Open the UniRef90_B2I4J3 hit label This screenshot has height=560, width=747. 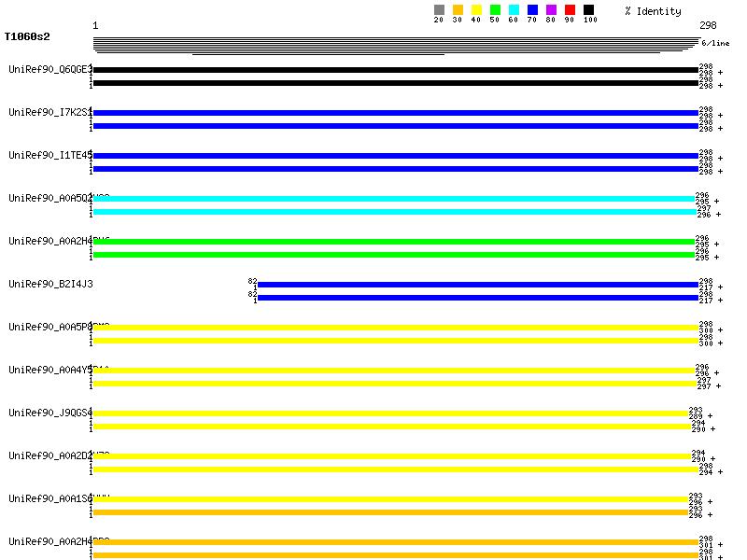[x=50, y=284]
